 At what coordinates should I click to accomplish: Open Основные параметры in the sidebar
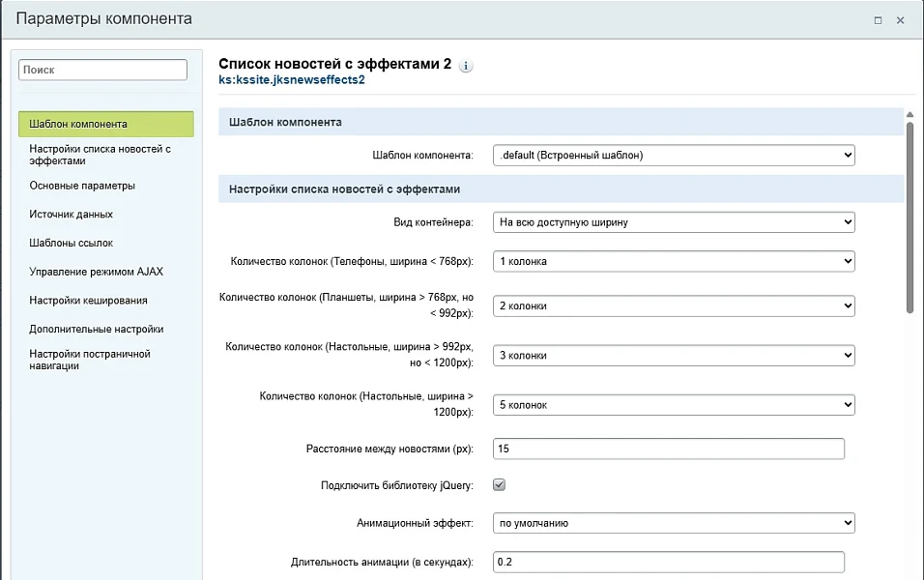82,186
